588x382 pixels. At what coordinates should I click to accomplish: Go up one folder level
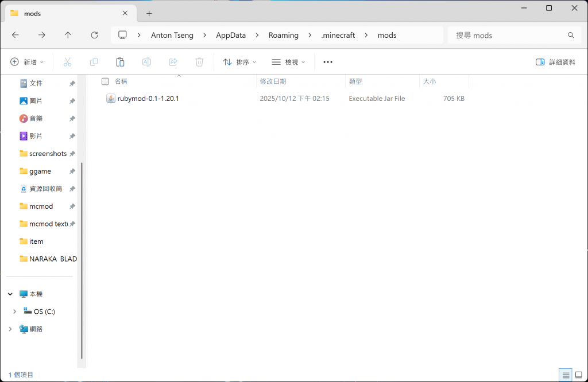point(68,35)
